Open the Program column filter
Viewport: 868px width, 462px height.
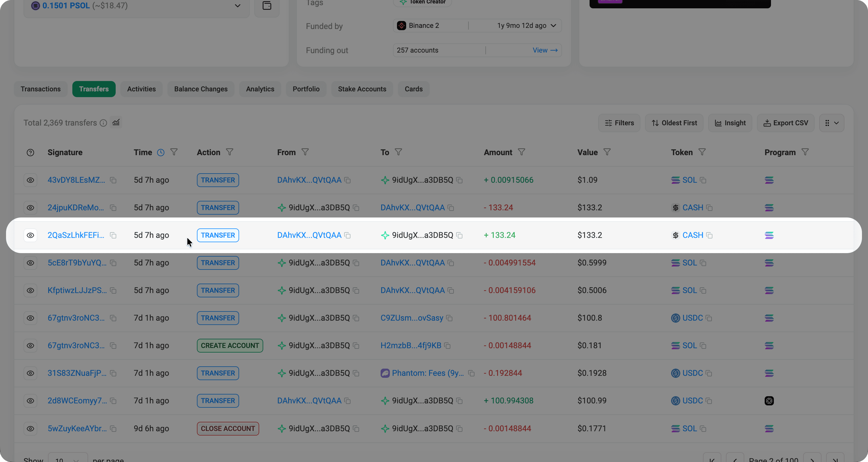tap(805, 152)
